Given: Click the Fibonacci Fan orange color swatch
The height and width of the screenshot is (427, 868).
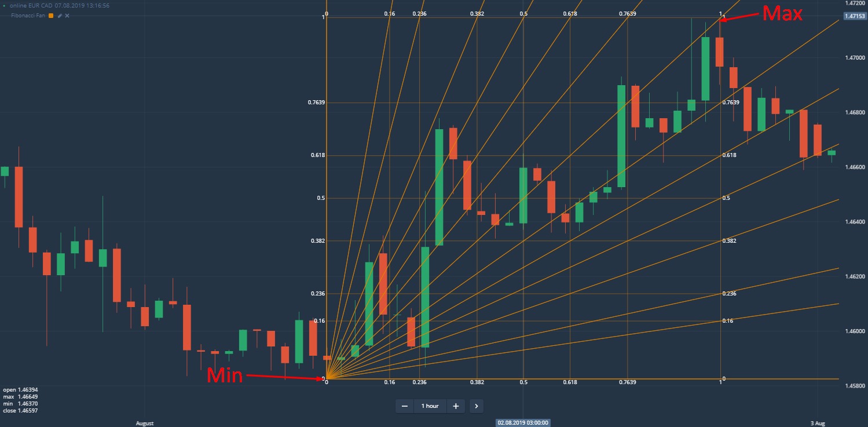Looking at the screenshot, I should tap(51, 16).
